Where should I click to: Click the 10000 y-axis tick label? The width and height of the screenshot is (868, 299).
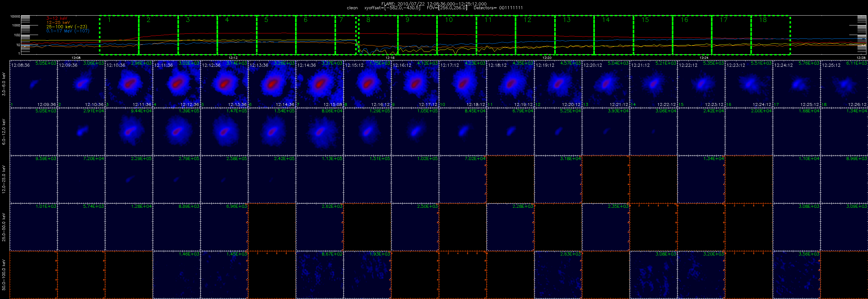[15, 16]
